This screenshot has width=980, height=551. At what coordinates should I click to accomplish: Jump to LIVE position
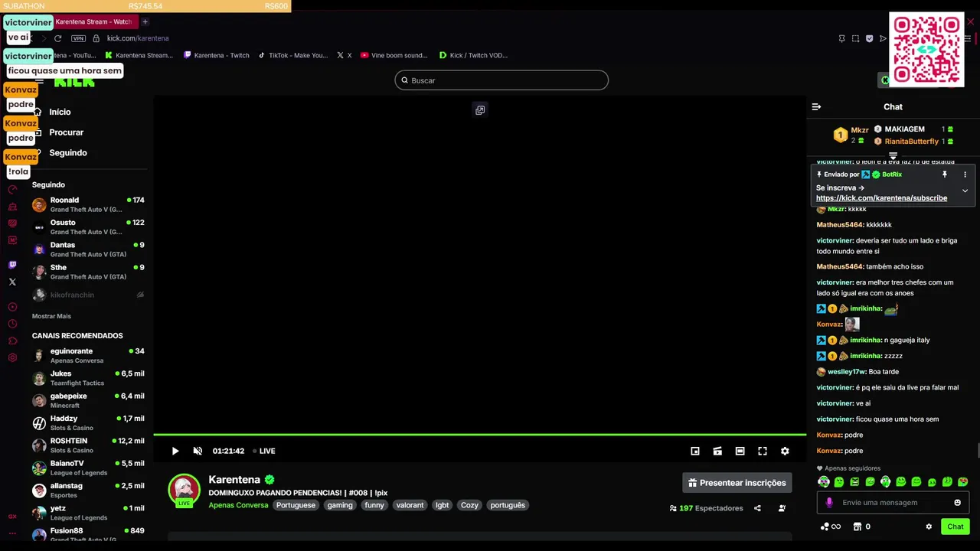(264, 451)
